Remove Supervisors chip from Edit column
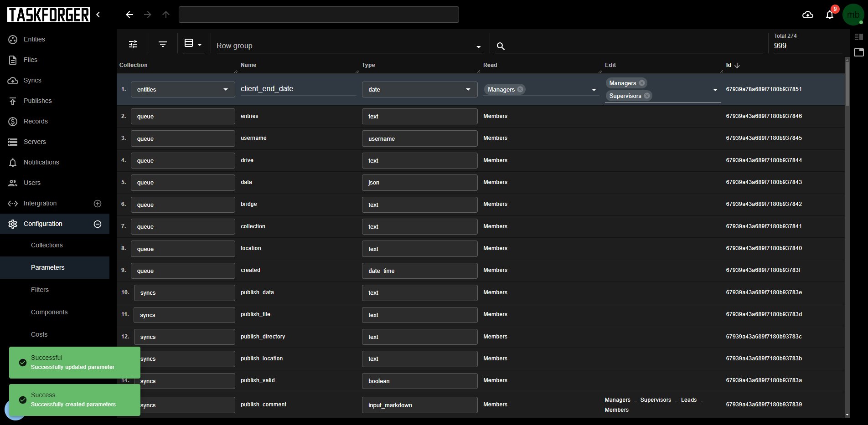 pyautogui.click(x=647, y=96)
